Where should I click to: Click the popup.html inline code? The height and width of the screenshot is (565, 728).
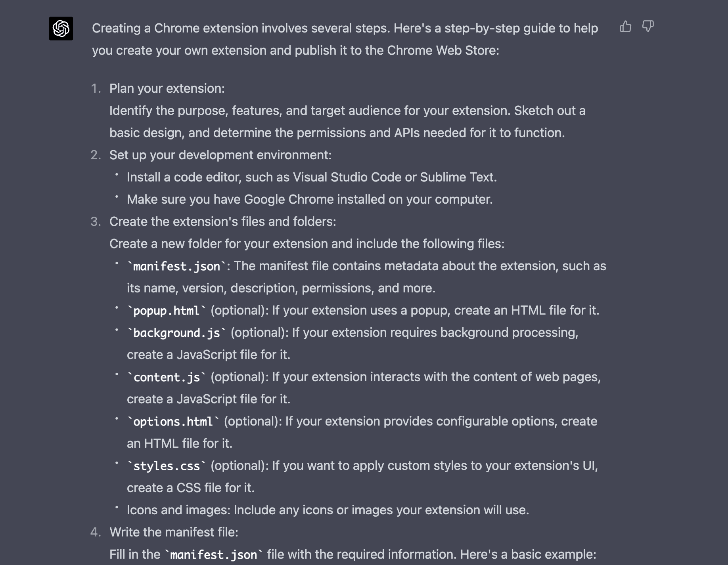[166, 311]
